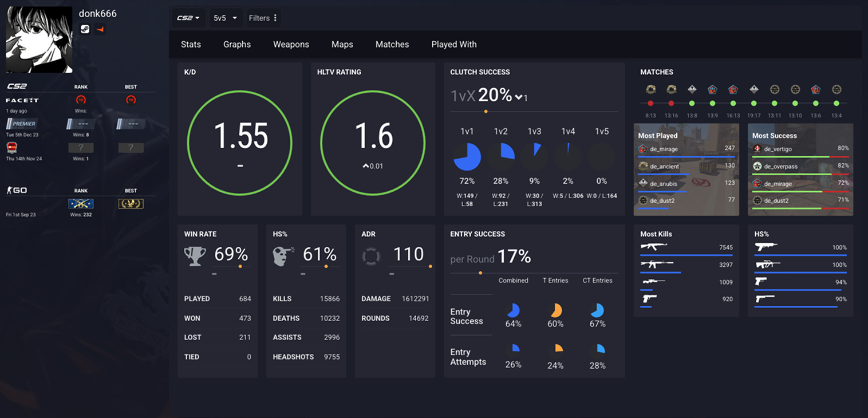
Task: Switch Entry Success to Combined view
Action: [x=513, y=281]
